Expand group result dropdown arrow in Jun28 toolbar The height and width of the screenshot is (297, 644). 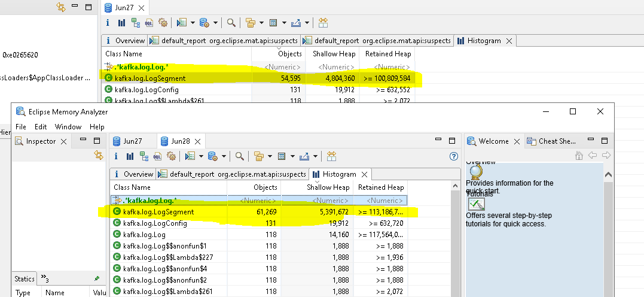(x=270, y=156)
